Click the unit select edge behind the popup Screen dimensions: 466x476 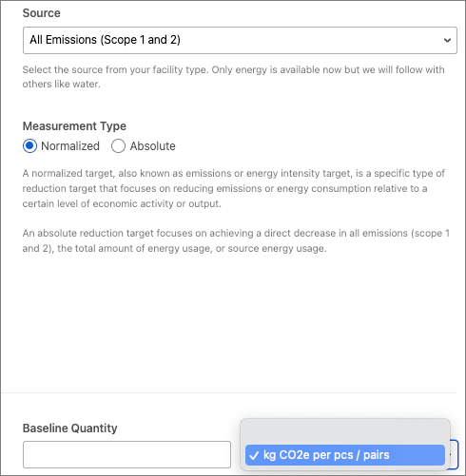pyautogui.click(x=454, y=454)
